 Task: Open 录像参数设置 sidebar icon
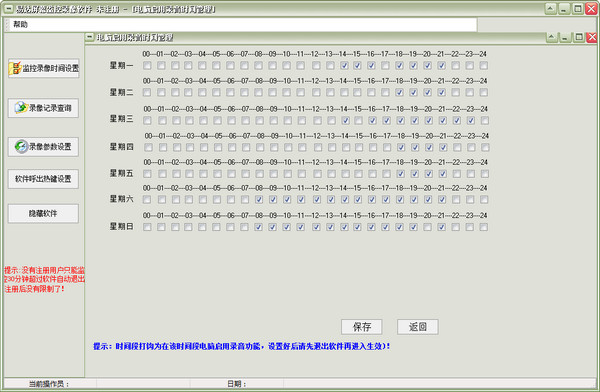click(21, 147)
